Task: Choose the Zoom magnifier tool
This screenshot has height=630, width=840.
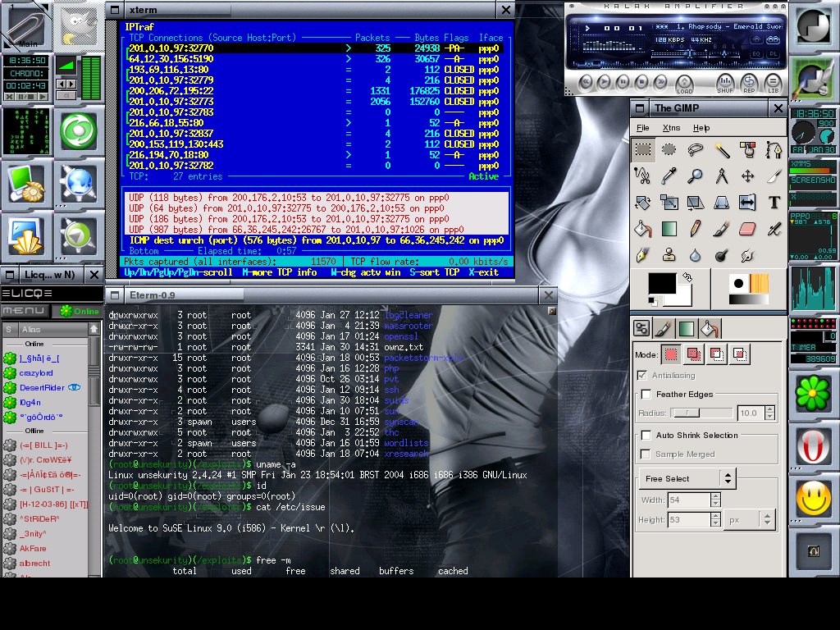Action: pos(696,176)
